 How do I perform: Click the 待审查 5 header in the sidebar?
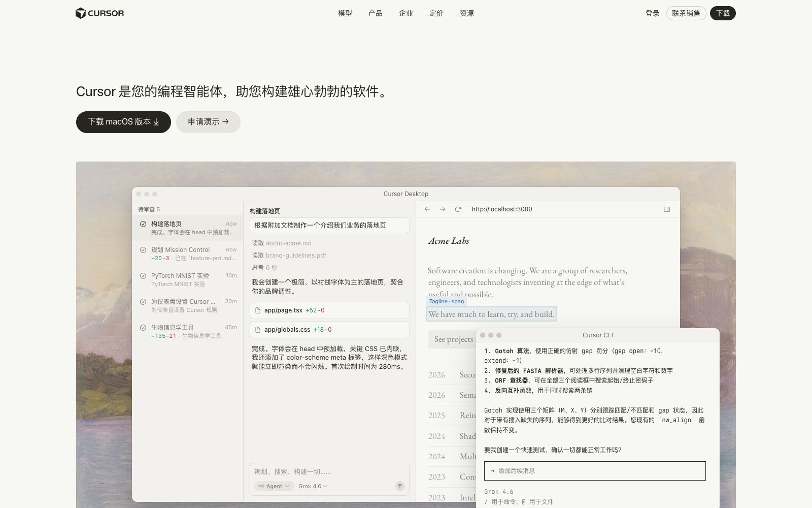coord(149,209)
